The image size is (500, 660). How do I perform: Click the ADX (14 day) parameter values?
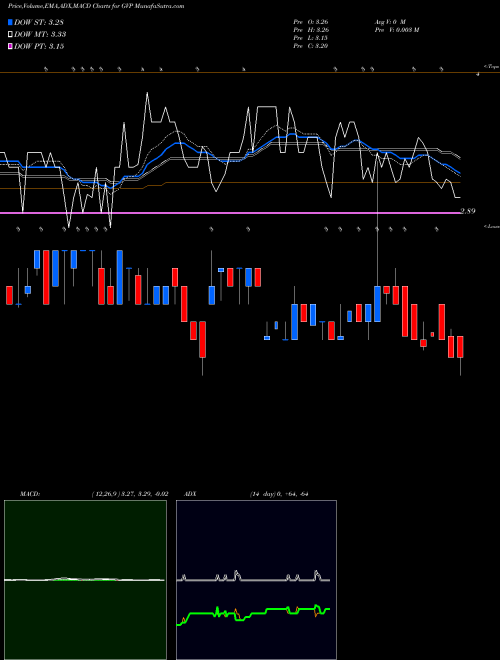pyautogui.click(x=279, y=494)
